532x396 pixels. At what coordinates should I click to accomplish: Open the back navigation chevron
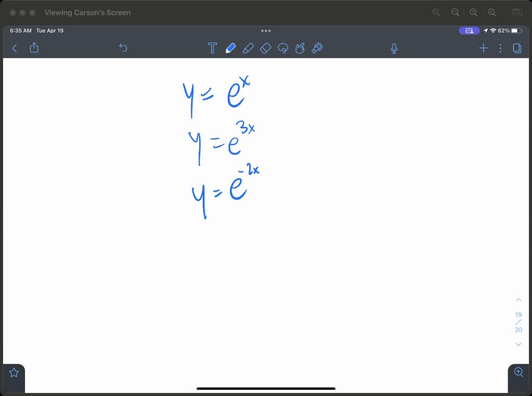(x=14, y=48)
